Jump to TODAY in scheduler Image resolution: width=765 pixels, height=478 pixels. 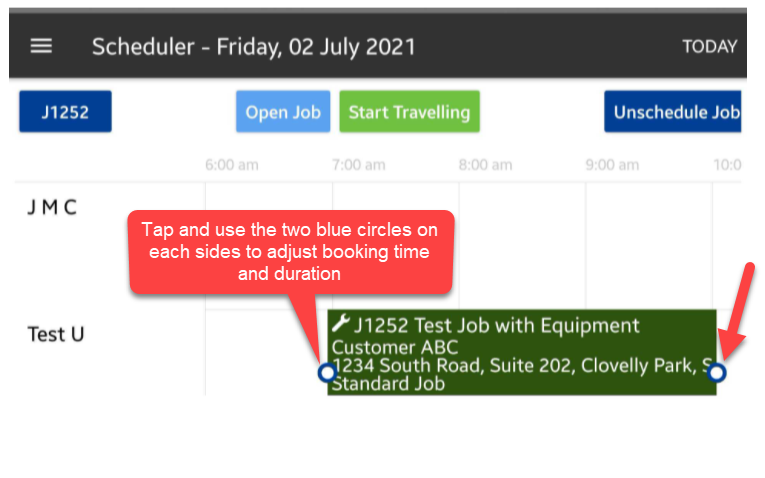(709, 47)
